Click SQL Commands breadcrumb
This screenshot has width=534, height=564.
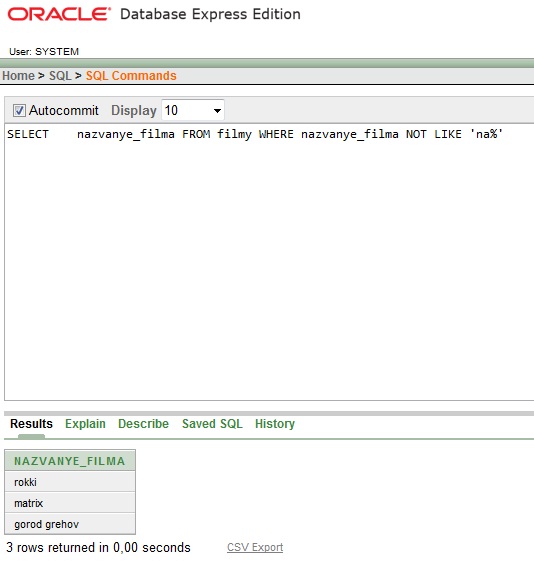[131, 76]
